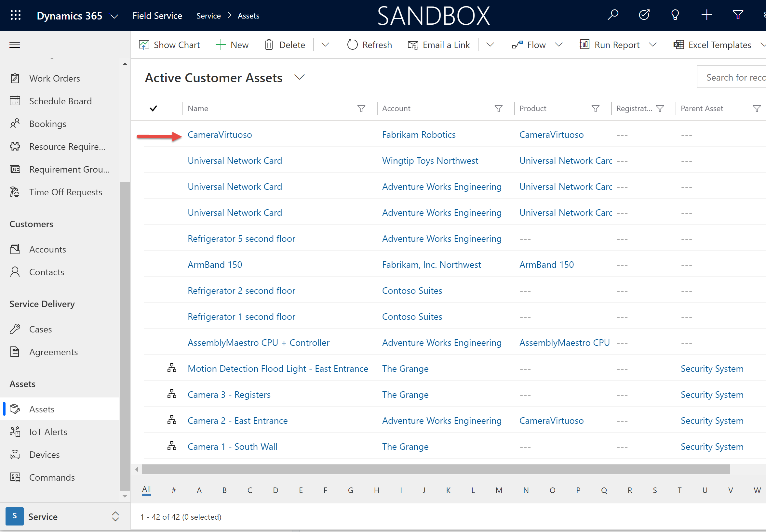Click Delete in the command bar
The height and width of the screenshot is (532, 766).
click(285, 45)
